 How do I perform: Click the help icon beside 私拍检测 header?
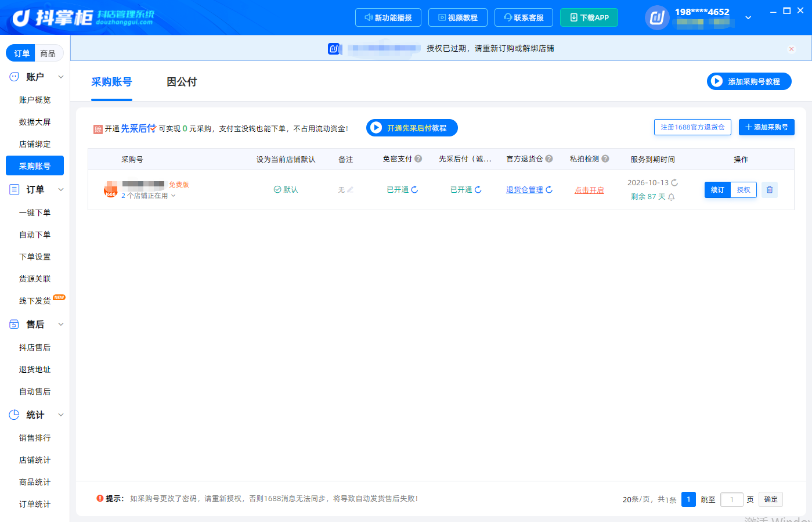click(x=605, y=159)
